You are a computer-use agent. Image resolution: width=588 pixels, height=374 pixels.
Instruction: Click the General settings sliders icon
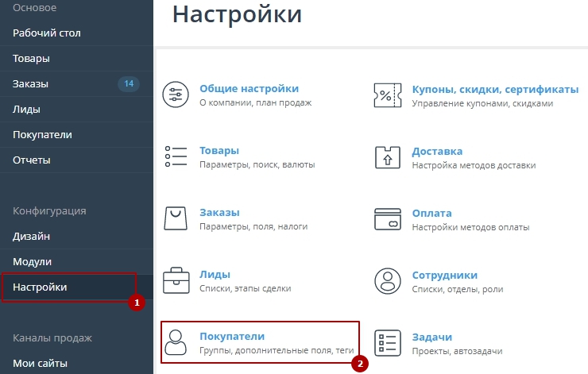click(x=175, y=94)
